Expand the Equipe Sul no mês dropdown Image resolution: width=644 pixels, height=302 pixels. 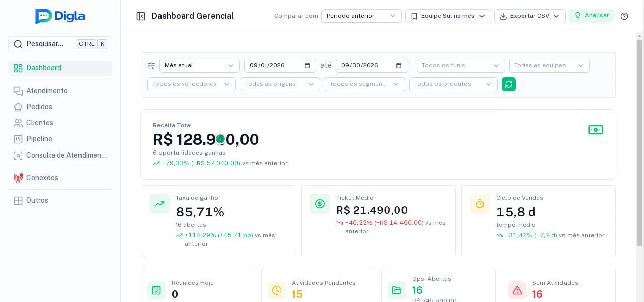(448, 16)
